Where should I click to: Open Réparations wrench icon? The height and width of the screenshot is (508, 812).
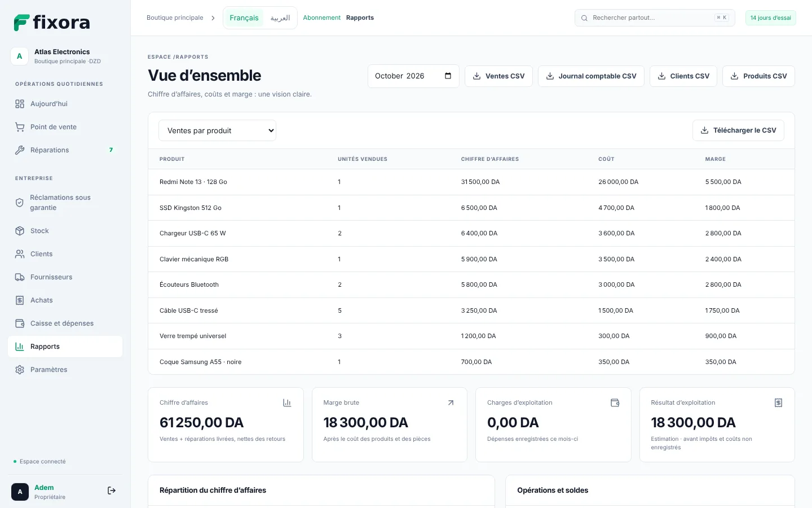[x=20, y=150]
